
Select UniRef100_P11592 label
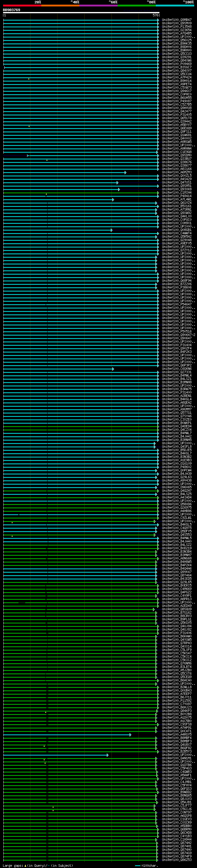tap(177, 700)
